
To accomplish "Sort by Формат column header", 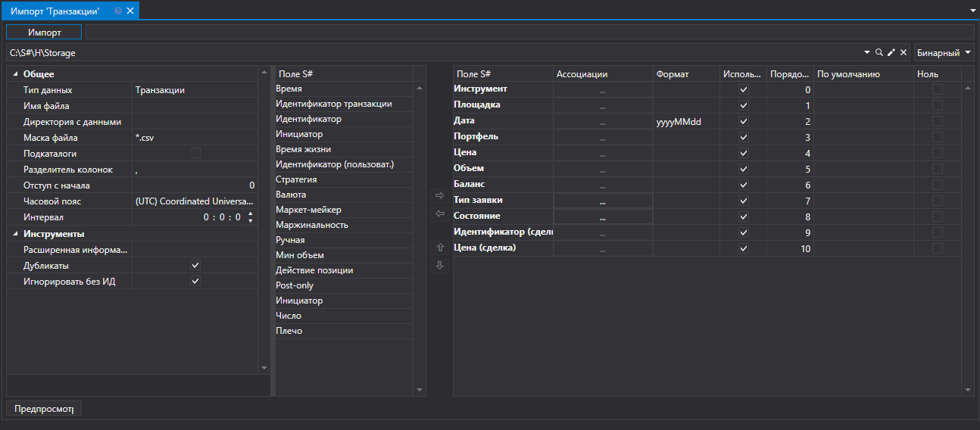I will tap(686, 73).
